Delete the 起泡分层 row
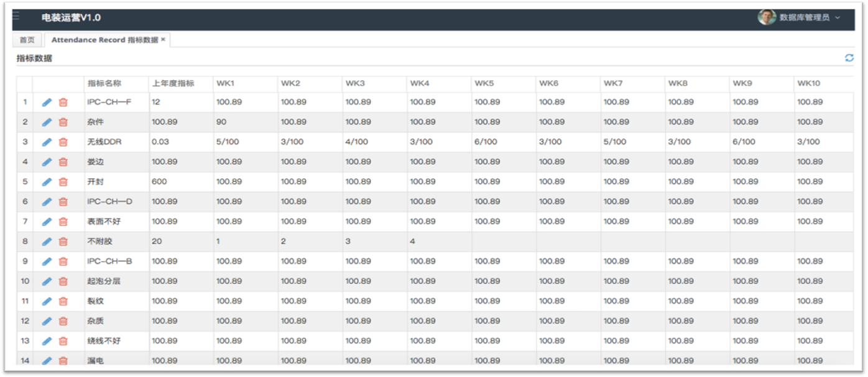 pyautogui.click(x=63, y=281)
